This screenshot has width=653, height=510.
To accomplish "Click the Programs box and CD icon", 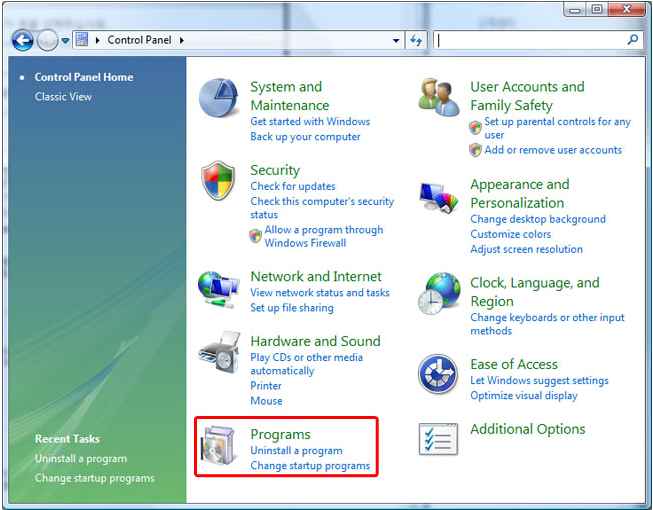I will (x=219, y=446).
